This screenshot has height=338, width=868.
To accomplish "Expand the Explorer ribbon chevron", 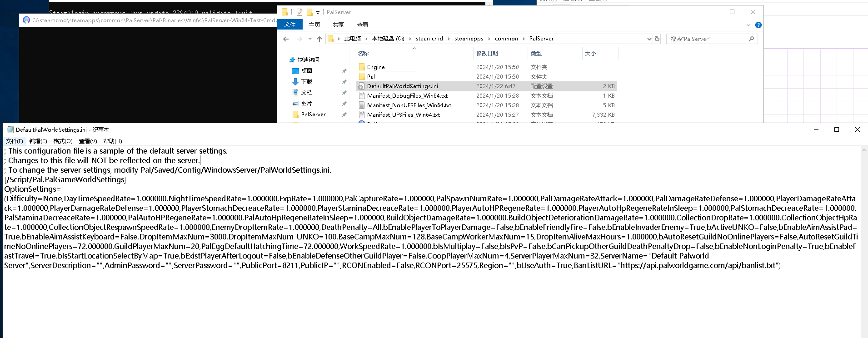I will pos(748,25).
